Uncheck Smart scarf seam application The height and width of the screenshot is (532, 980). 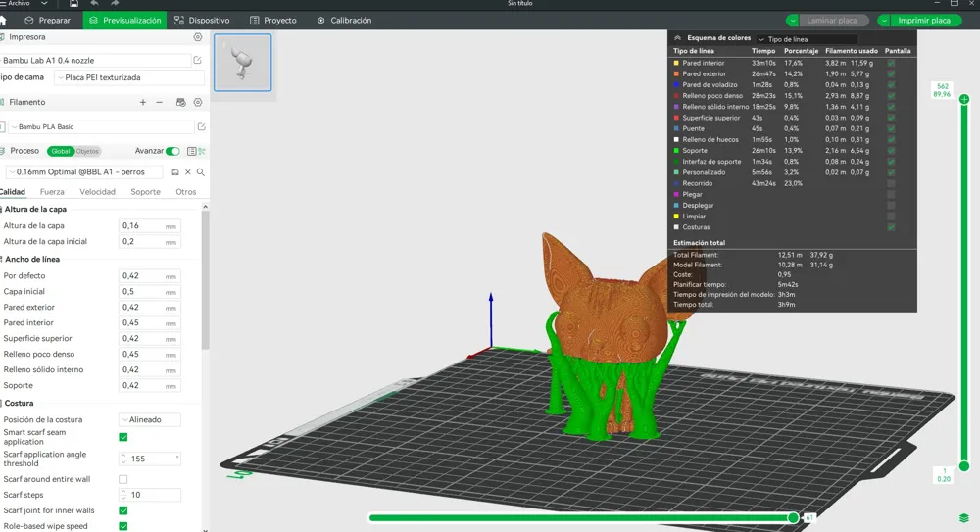[123, 437]
